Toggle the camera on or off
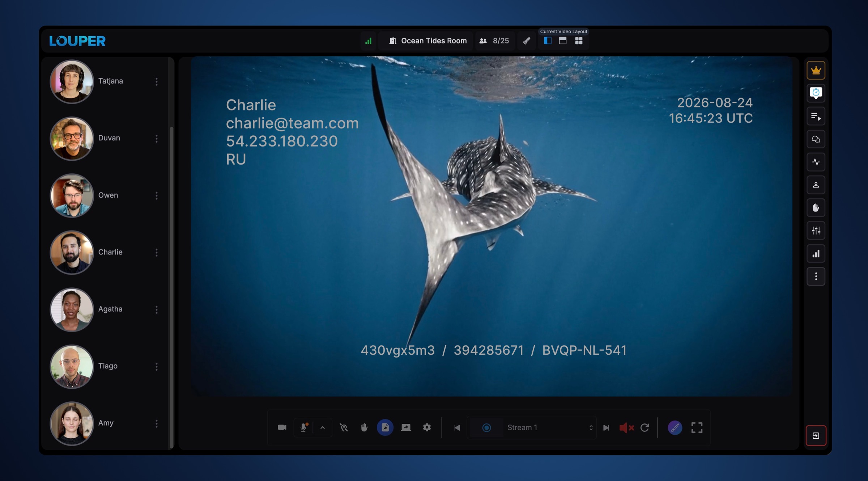The height and width of the screenshot is (481, 868). [x=282, y=427]
